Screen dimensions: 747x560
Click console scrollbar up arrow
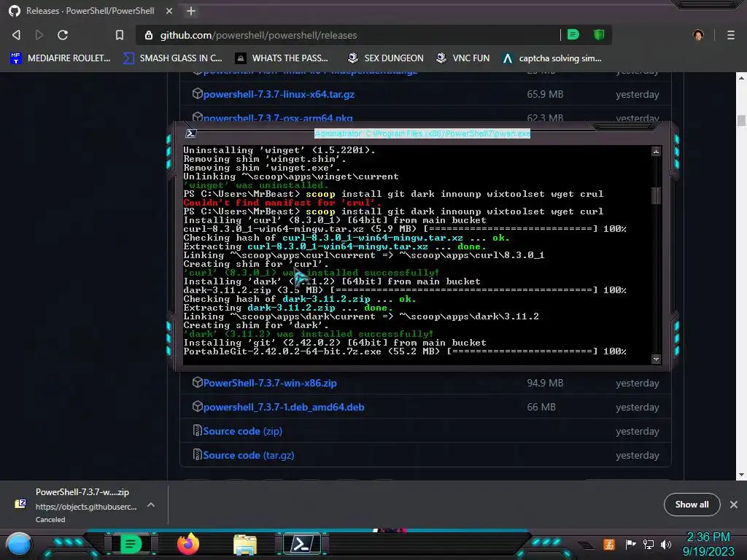(x=656, y=152)
